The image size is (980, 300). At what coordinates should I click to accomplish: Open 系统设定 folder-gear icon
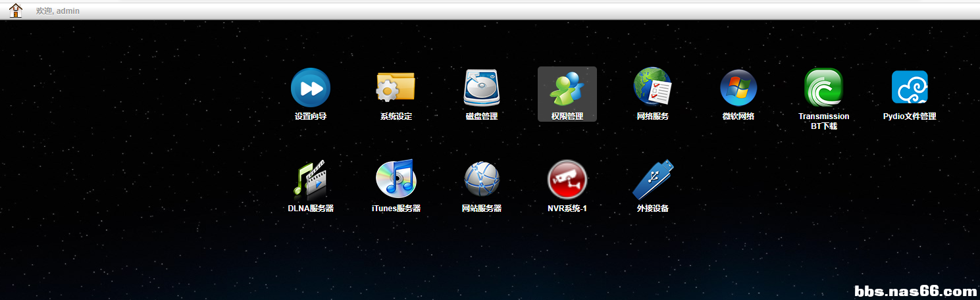pos(396,87)
